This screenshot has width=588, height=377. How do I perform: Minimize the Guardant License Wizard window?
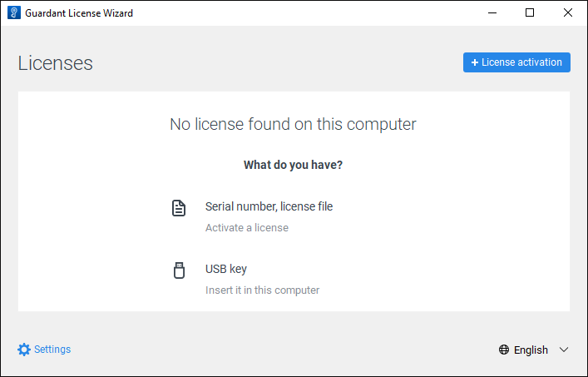coord(491,13)
